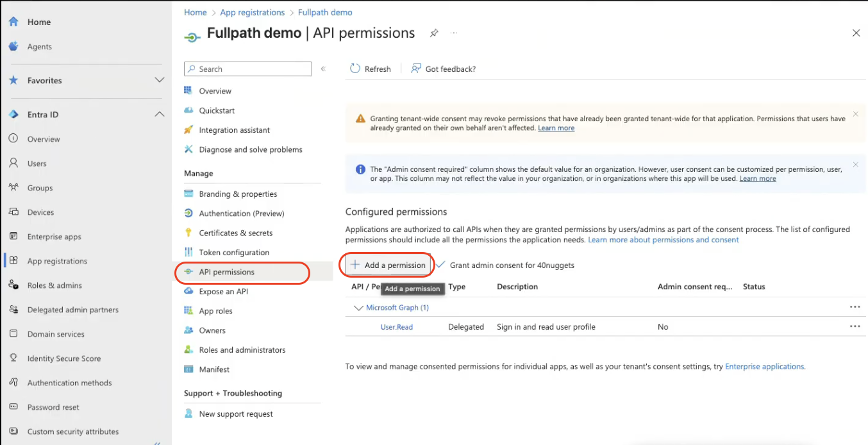868x445 pixels.
Task: Click the Certificates & secrets key icon
Action: [x=188, y=233]
